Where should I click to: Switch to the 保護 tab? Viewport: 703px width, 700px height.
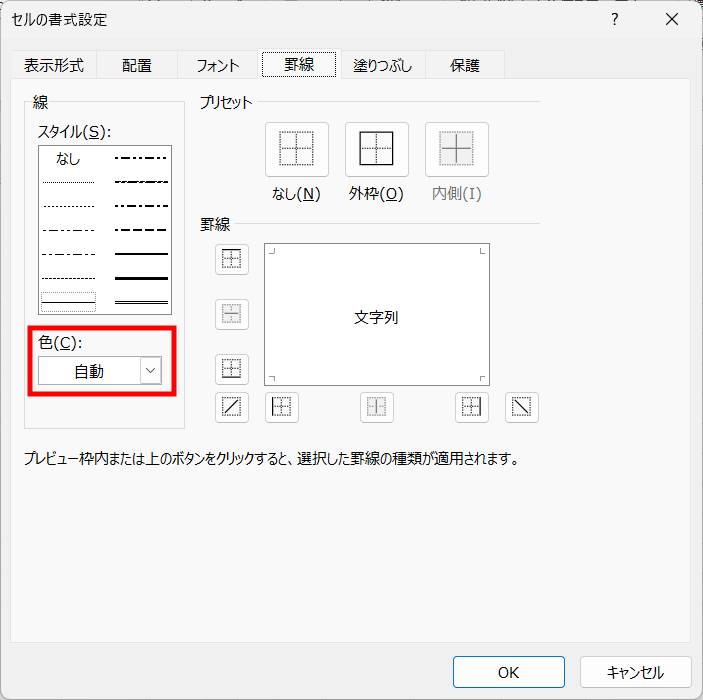pos(465,65)
